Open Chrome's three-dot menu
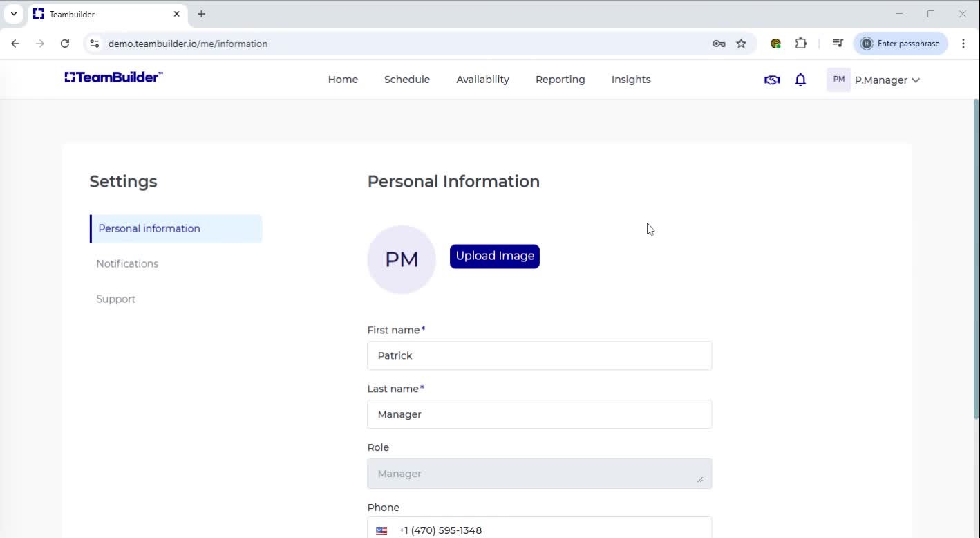 [x=963, y=43]
